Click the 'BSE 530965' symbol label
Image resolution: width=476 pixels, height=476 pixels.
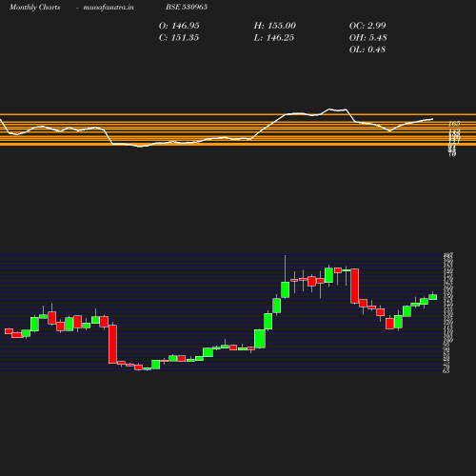(x=187, y=7)
